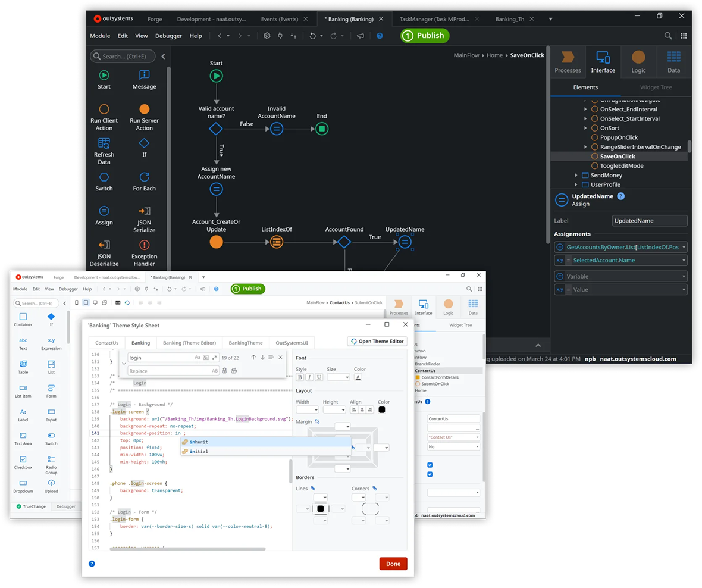Click the Open Theme Editor button
This screenshot has height=588, width=702.
377,342
